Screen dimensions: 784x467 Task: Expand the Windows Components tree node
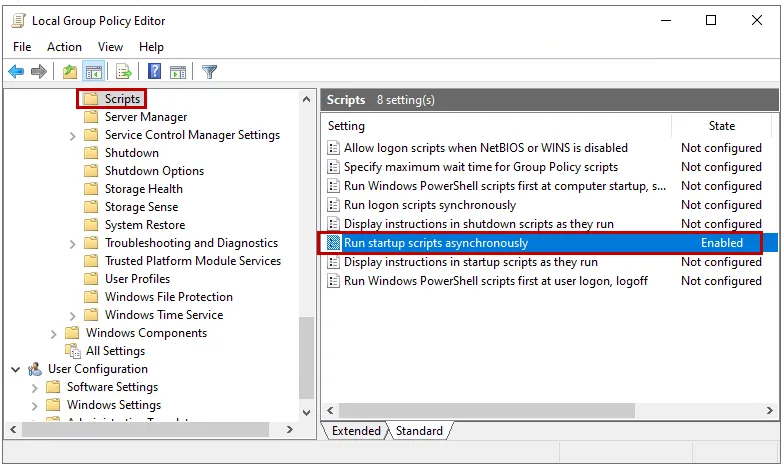(x=54, y=333)
